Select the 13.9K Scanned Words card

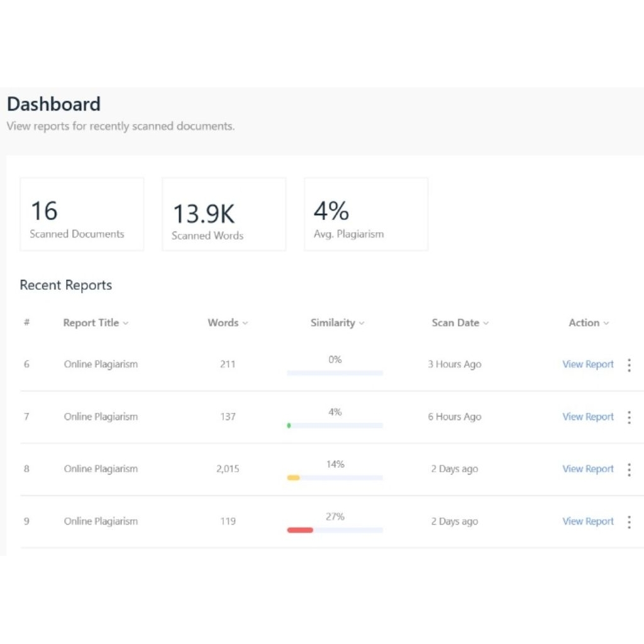coord(224,214)
